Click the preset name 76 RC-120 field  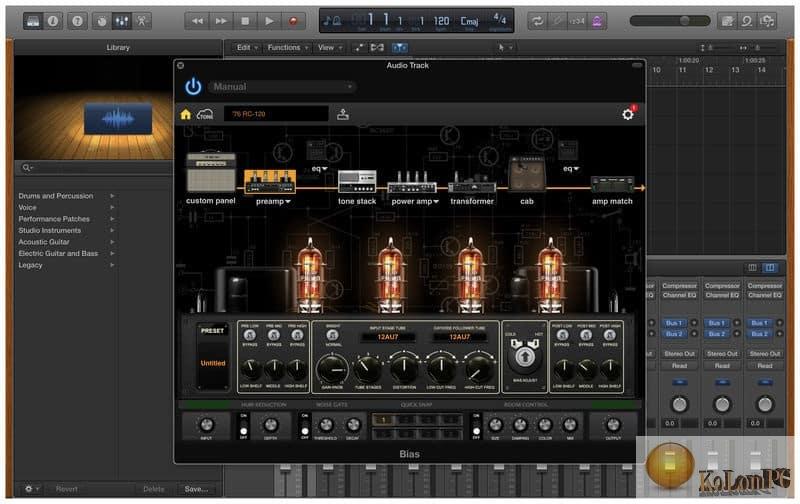click(276, 114)
